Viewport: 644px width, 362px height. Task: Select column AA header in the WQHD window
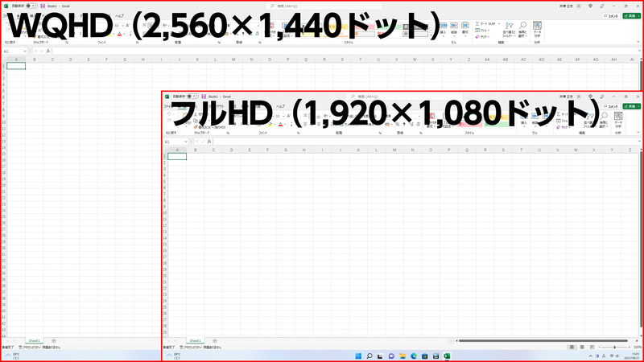(487, 60)
